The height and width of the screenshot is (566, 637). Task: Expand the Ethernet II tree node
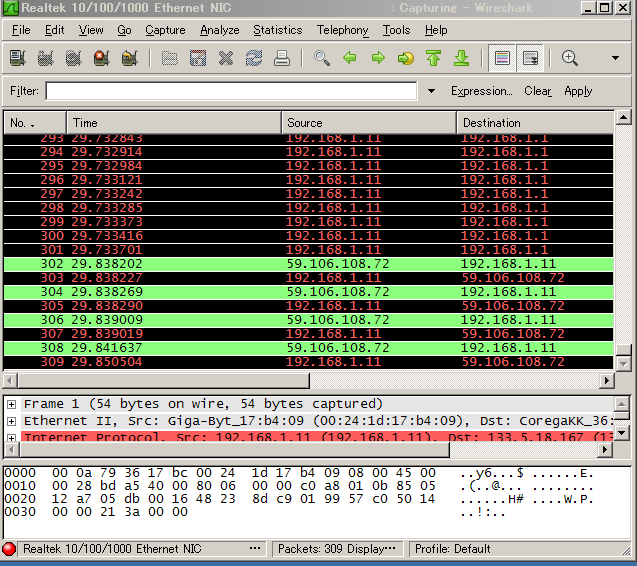coord(11,421)
